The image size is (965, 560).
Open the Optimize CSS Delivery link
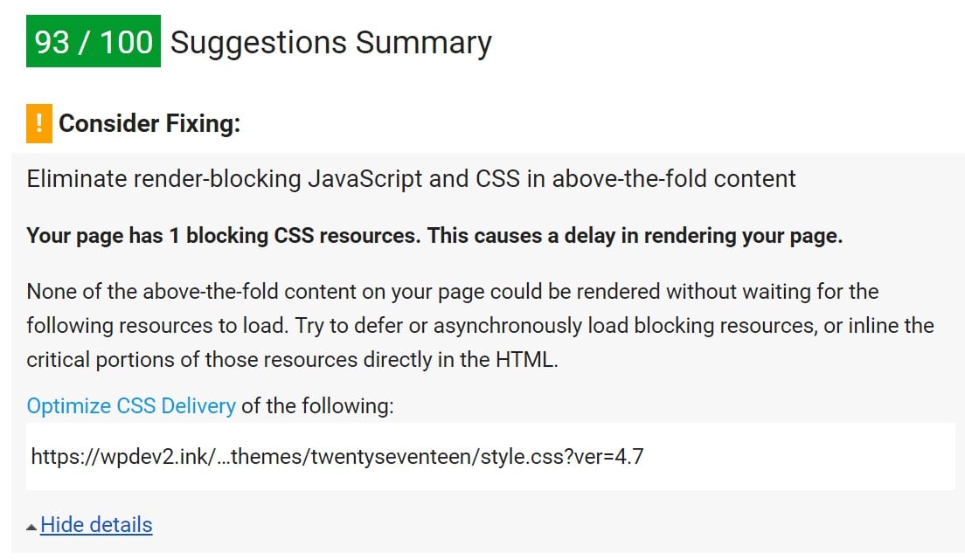[131, 405]
